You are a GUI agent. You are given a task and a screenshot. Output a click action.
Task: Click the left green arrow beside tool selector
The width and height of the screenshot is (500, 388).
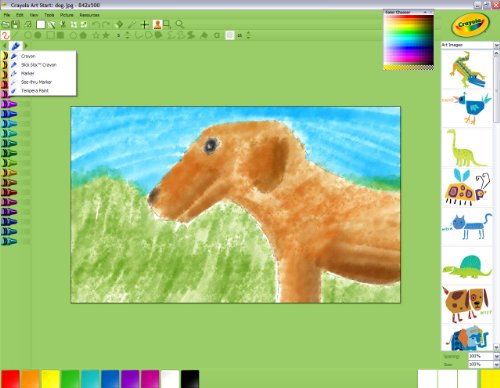tap(5, 46)
